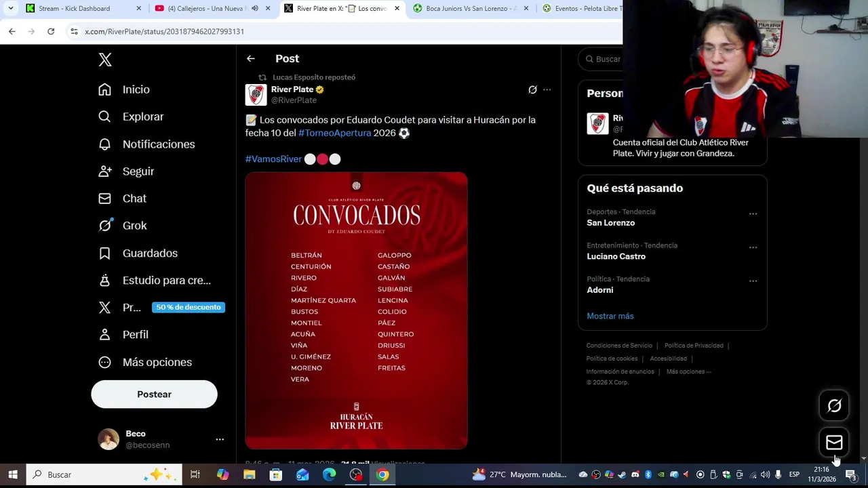Open Microsoft Edge from taskbar
The width and height of the screenshot is (868, 488).
(x=329, y=474)
